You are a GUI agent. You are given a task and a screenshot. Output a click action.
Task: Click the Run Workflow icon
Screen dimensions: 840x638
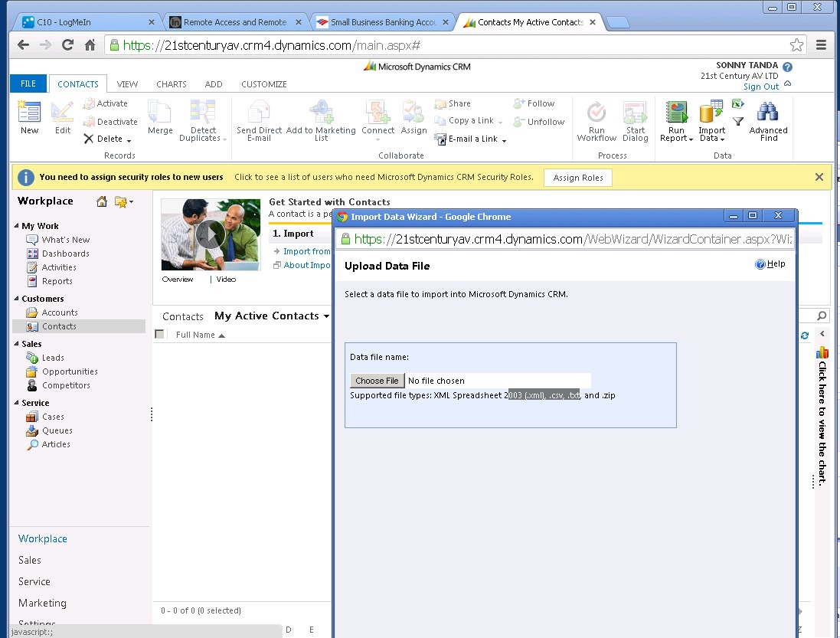point(596,113)
